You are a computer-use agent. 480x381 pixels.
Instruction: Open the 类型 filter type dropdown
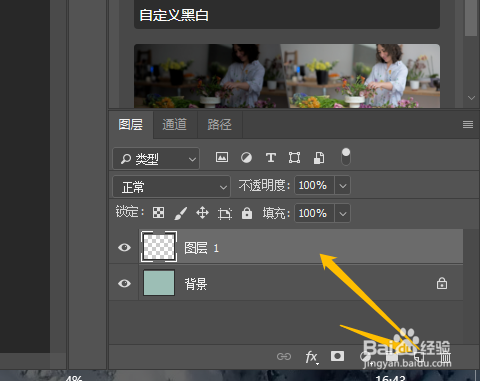(156, 159)
